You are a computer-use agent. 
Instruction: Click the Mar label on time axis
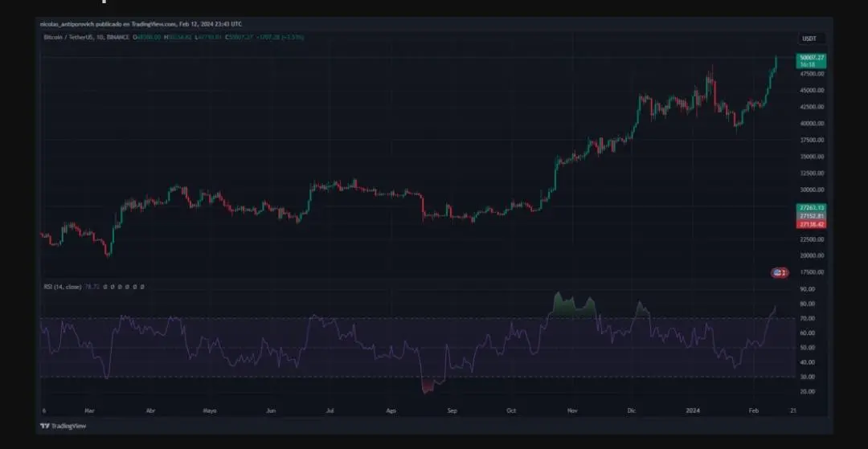click(x=89, y=410)
